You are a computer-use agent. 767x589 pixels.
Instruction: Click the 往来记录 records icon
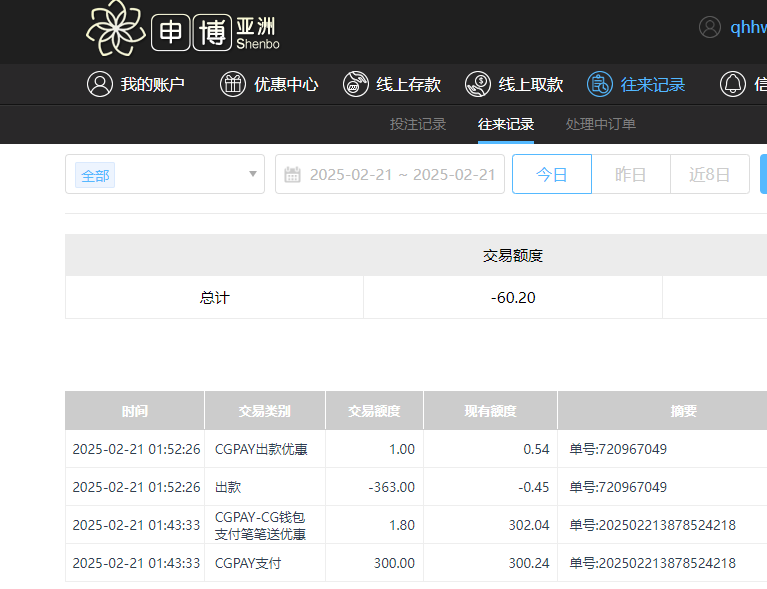600,84
